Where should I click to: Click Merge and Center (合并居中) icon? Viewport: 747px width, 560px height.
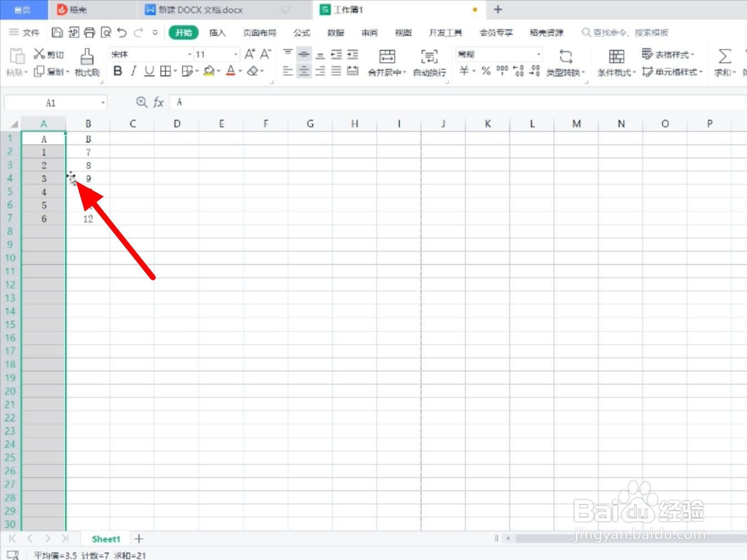coord(387,56)
